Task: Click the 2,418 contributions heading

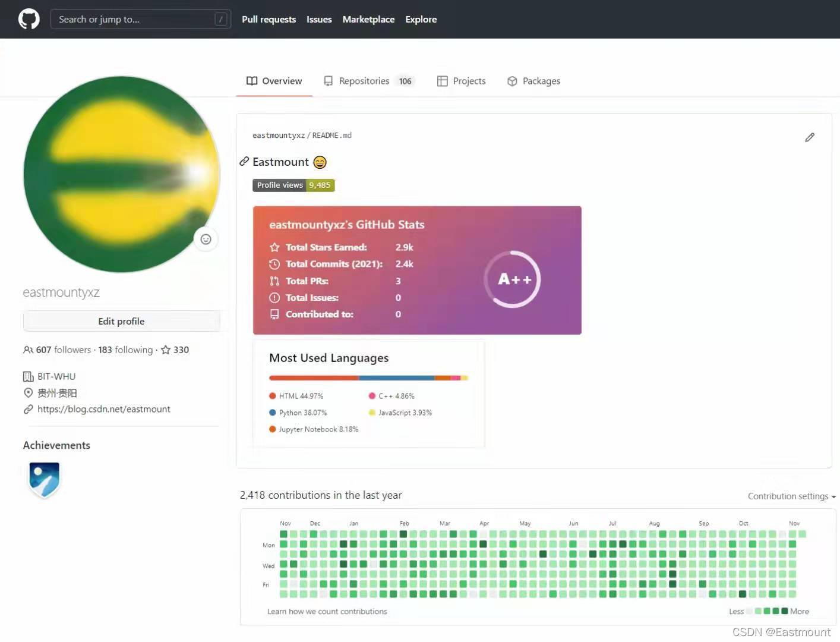Action: pyautogui.click(x=321, y=495)
